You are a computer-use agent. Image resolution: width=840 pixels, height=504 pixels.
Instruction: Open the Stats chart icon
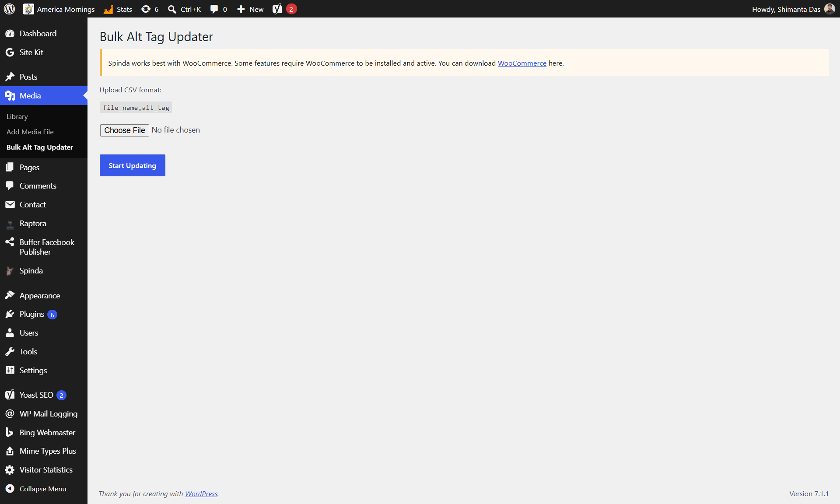click(x=108, y=9)
